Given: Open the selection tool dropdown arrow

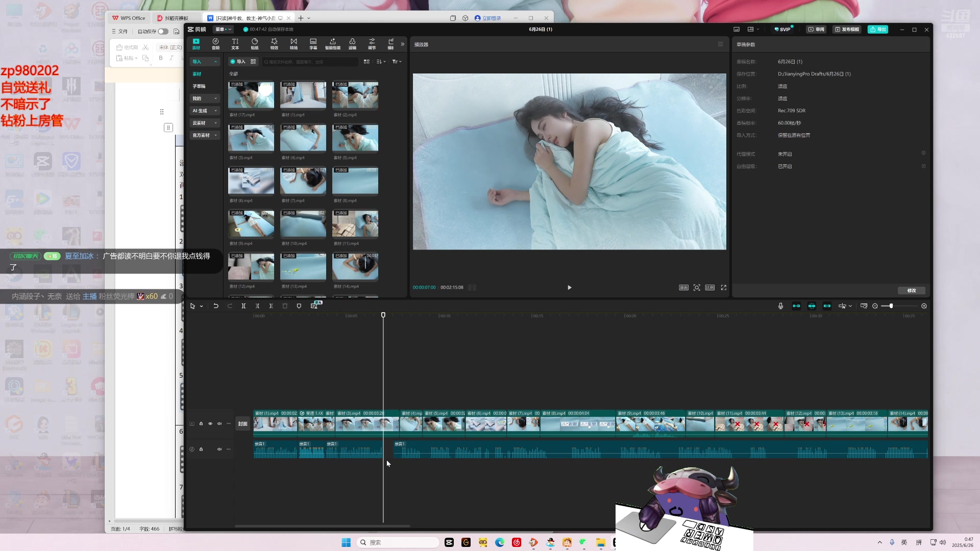Looking at the screenshot, I should point(202,307).
